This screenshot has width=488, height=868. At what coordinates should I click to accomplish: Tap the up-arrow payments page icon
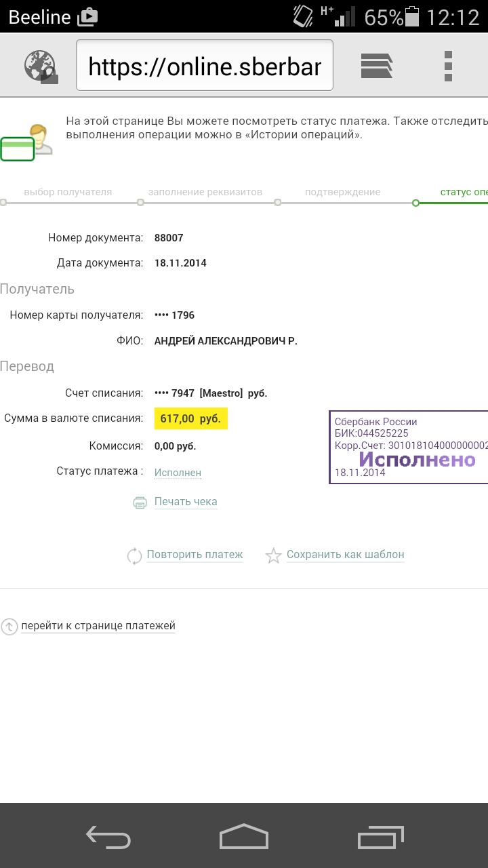pyautogui.click(x=9, y=627)
